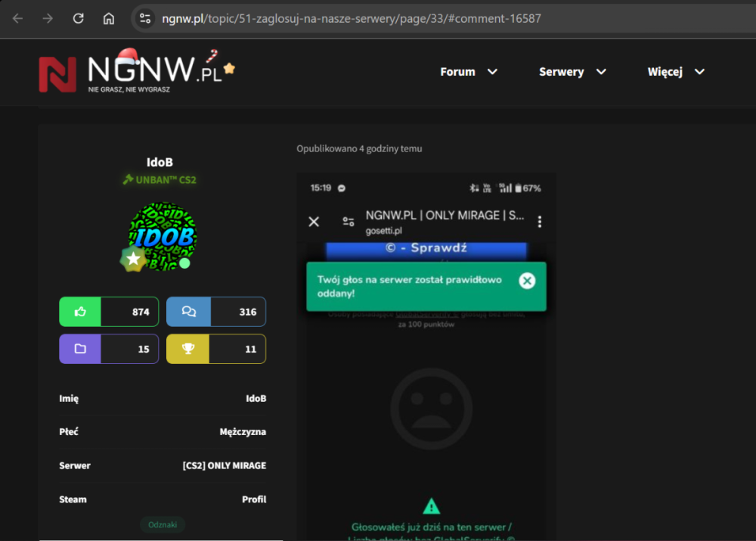
Task: Click the 15:19 clock in phone status bar
Action: [x=321, y=188]
